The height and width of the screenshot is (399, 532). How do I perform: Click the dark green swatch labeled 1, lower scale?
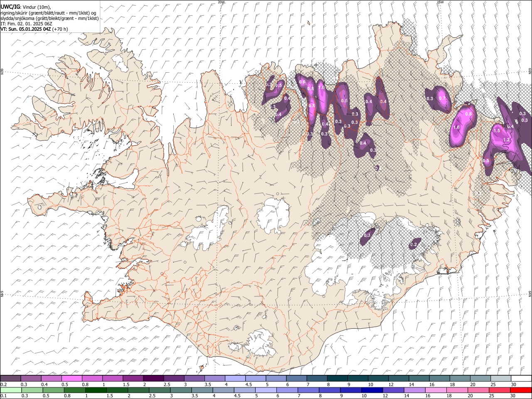tap(96, 390)
